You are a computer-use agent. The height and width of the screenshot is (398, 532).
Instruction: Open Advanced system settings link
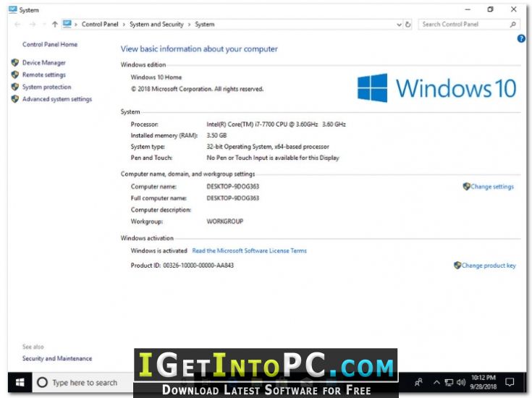[x=57, y=99]
